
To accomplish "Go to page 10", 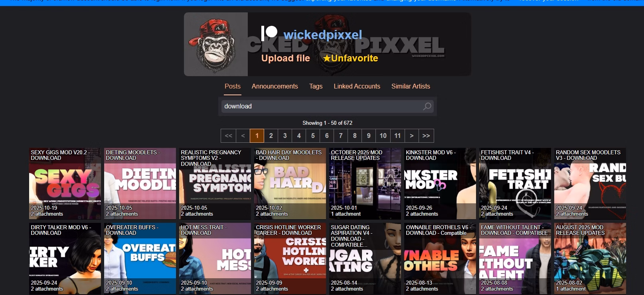I will [x=383, y=136].
